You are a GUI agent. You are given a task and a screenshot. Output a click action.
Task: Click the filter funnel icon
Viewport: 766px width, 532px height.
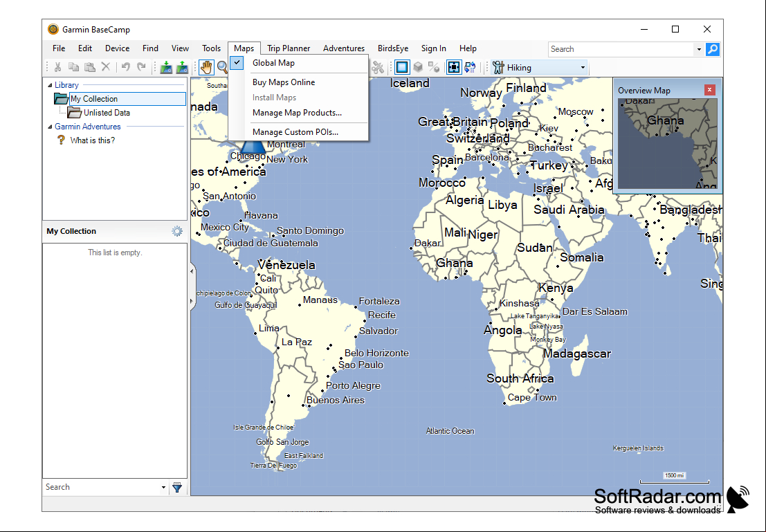pyautogui.click(x=177, y=487)
